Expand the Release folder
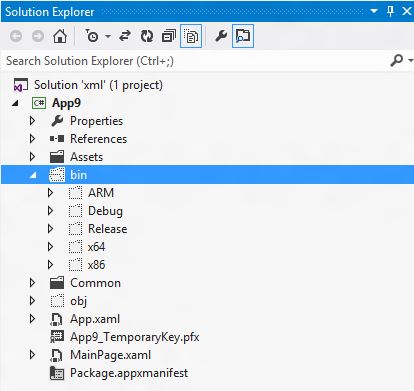414x391 pixels. point(50,229)
